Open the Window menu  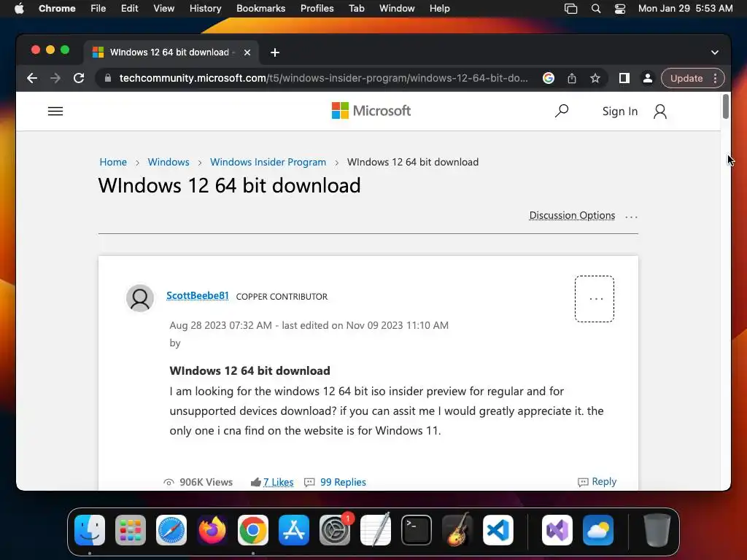[x=397, y=9]
